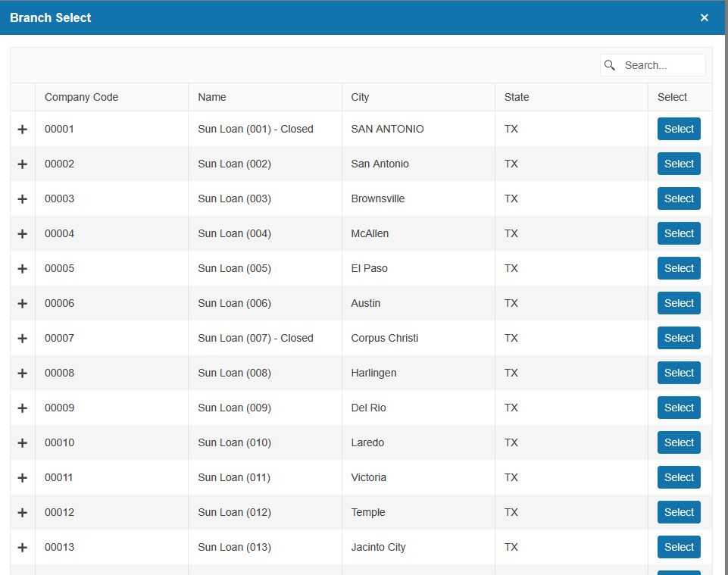Select branch Sun Loan (011)

pyautogui.click(x=679, y=477)
